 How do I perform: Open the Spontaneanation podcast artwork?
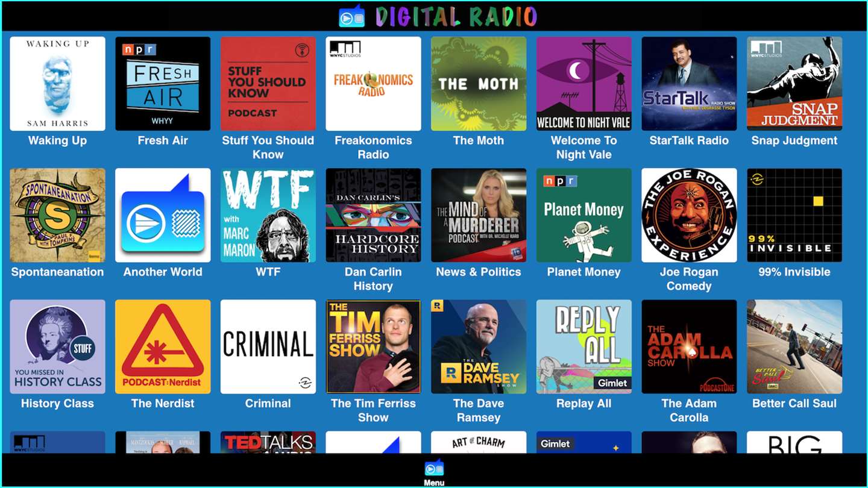click(57, 215)
